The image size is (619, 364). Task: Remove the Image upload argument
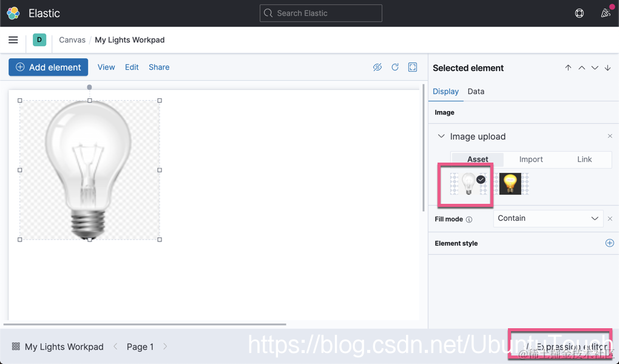pos(610,136)
